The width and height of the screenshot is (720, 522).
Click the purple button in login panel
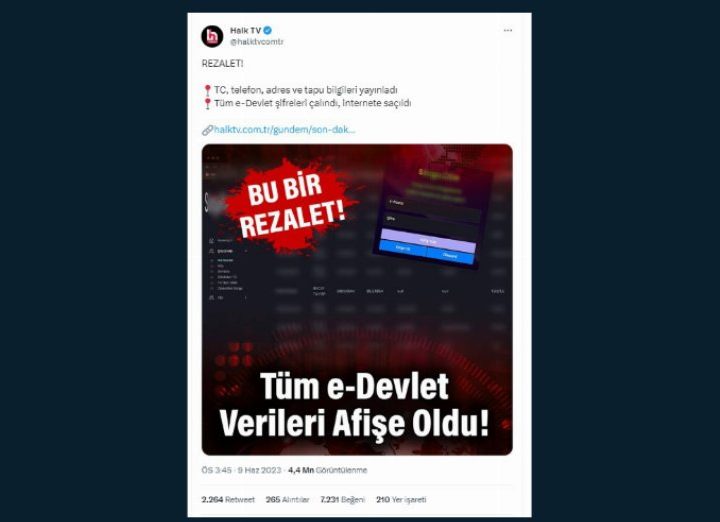[x=428, y=240]
